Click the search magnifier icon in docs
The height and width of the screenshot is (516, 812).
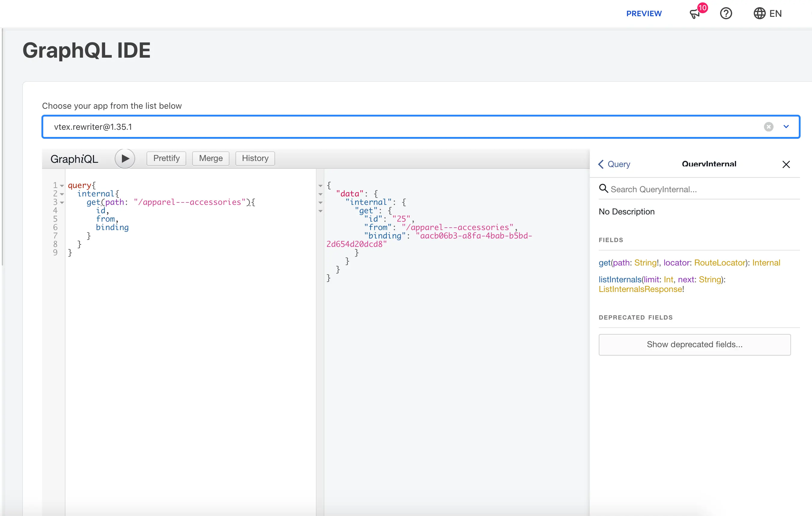click(603, 189)
